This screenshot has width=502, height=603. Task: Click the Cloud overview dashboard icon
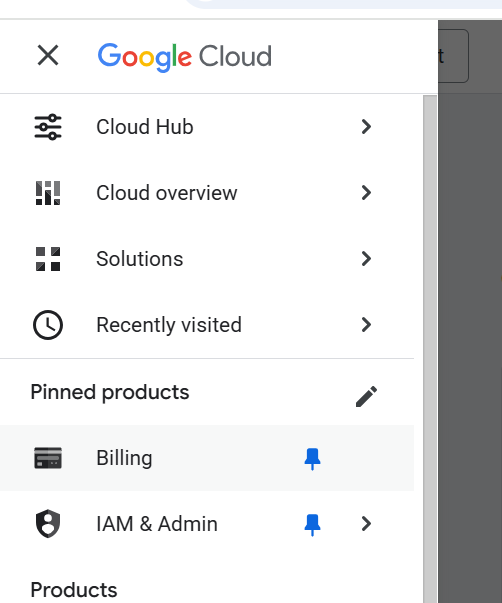(x=48, y=193)
